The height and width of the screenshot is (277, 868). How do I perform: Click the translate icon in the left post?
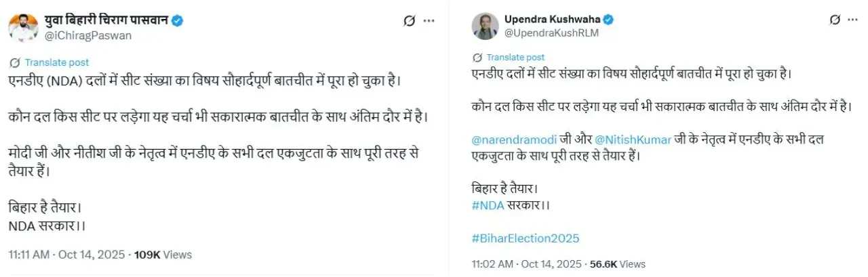click(x=14, y=62)
